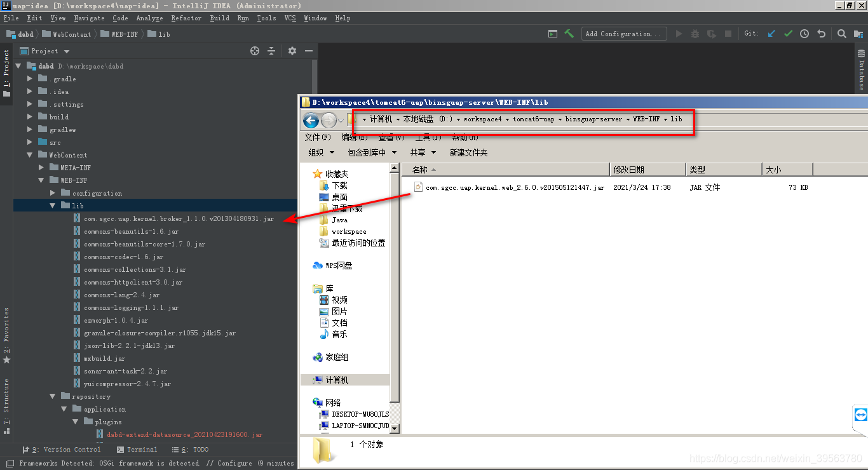Select 桌面 in Explorer navigation pane
This screenshot has height=470, width=868.
(334, 197)
